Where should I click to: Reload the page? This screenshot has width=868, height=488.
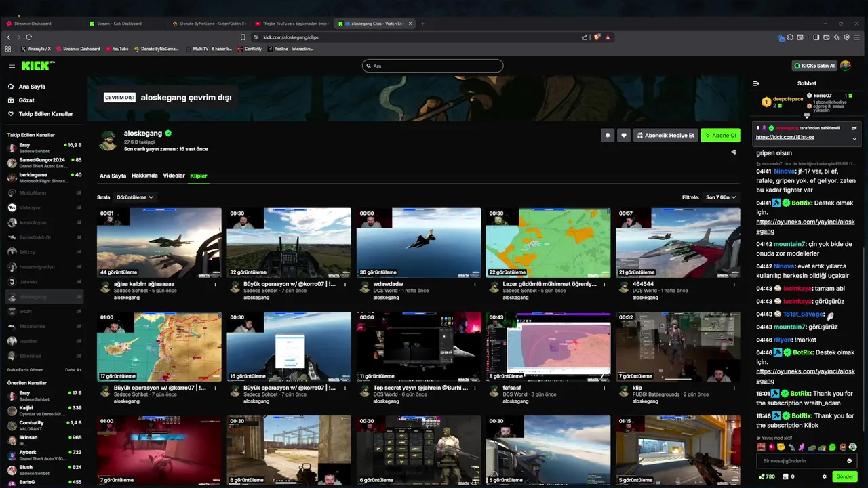(x=29, y=37)
